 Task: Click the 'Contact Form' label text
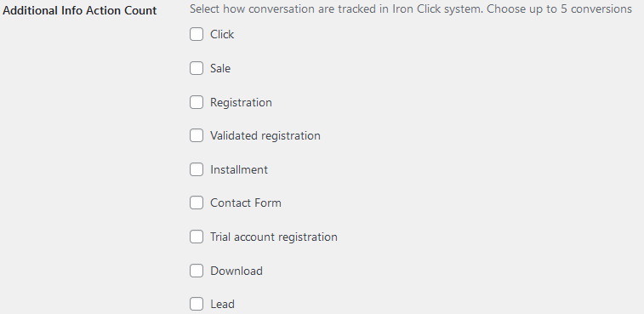coord(246,203)
